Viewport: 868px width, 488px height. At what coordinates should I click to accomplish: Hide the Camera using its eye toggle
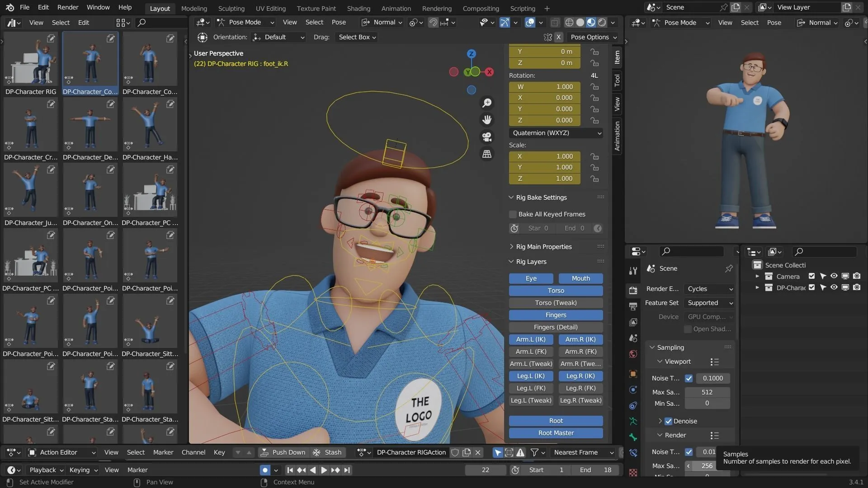[833, 276]
